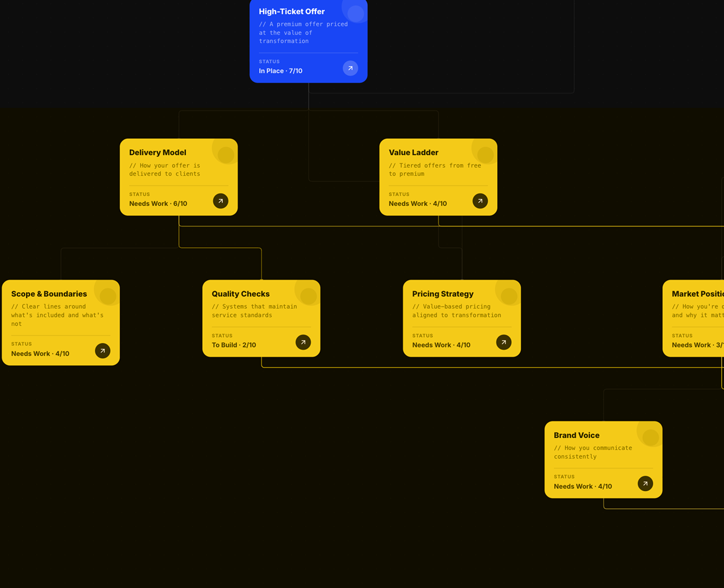Open the Quality Checks arrow icon

click(303, 342)
